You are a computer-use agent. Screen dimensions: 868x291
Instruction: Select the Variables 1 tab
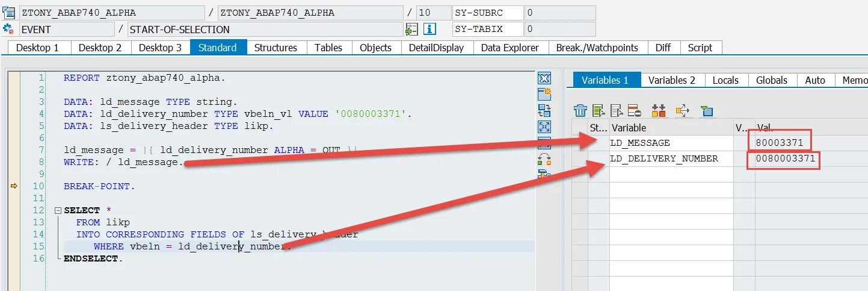pos(605,80)
